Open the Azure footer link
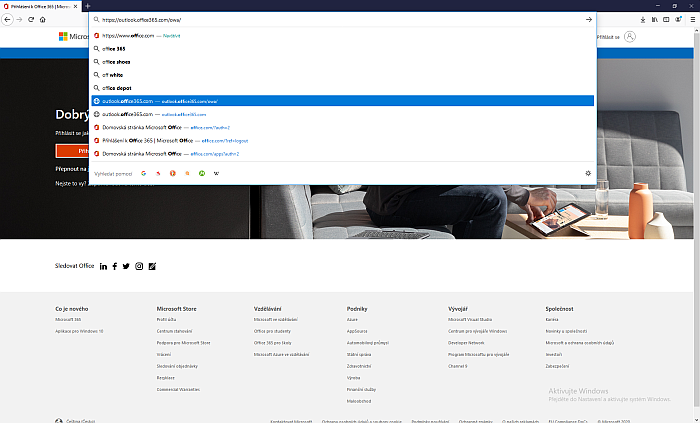 pyautogui.click(x=352, y=319)
